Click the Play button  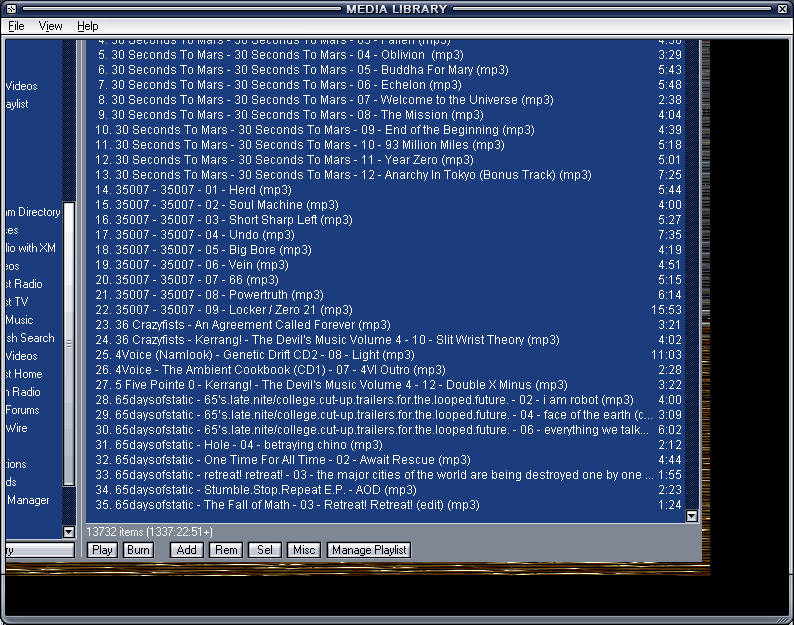[x=102, y=550]
